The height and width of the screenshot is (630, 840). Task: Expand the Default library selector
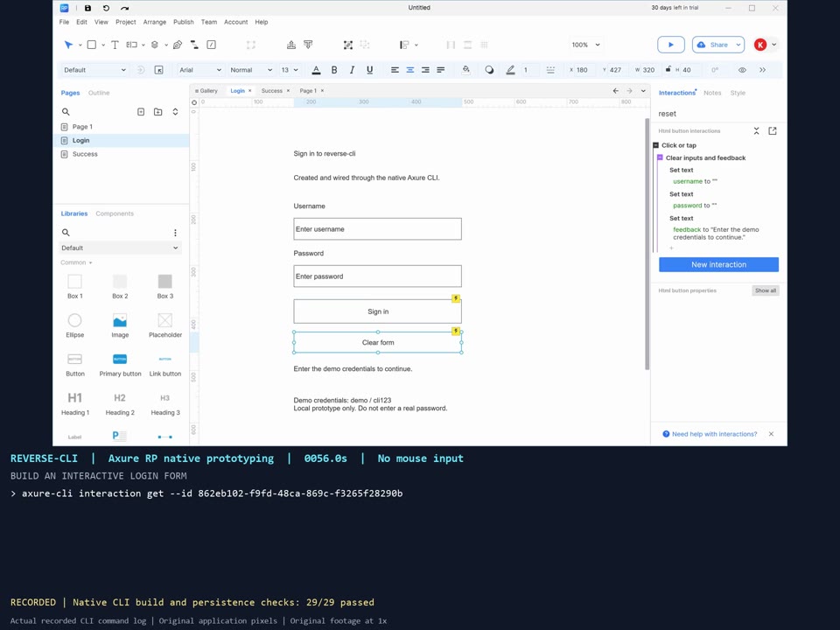click(x=120, y=248)
